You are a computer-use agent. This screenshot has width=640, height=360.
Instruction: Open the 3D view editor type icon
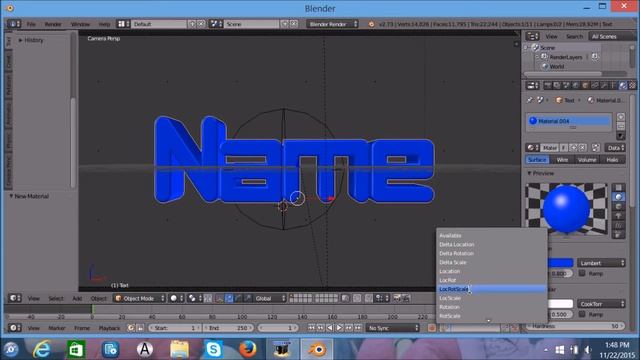(x=15, y=298)
